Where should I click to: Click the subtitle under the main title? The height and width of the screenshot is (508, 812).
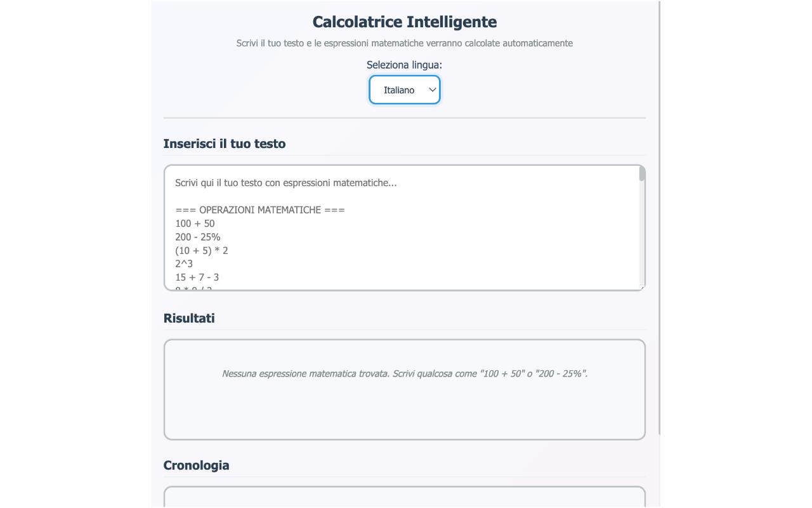click(x=405, y=43)
